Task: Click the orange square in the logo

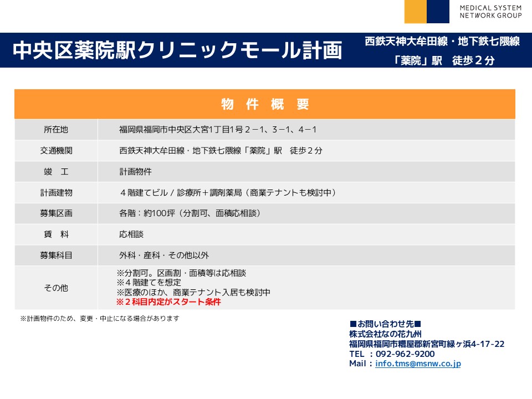Action: tap(415, 12)
